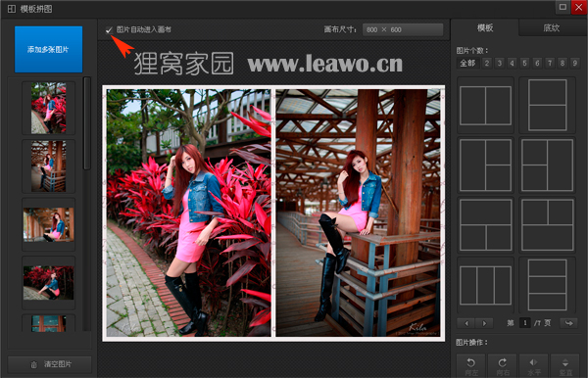Screen dimensions: 588x378
Task: Choose template with top row and two bottom cells
Action: click(485, 225)
